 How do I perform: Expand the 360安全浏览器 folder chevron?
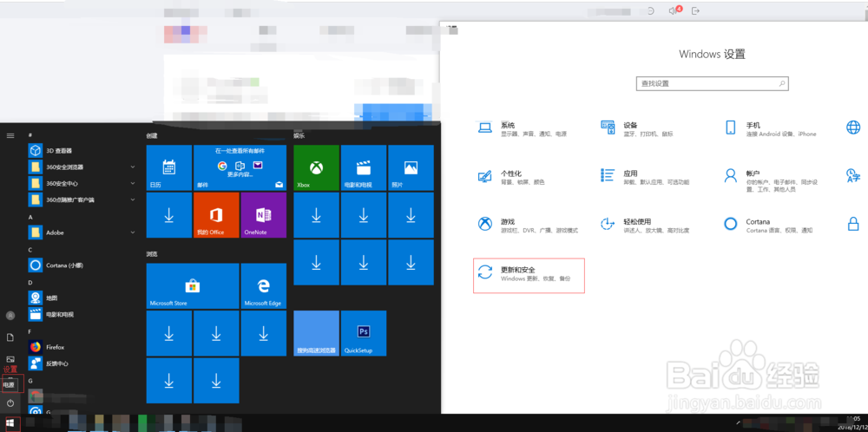132,167
